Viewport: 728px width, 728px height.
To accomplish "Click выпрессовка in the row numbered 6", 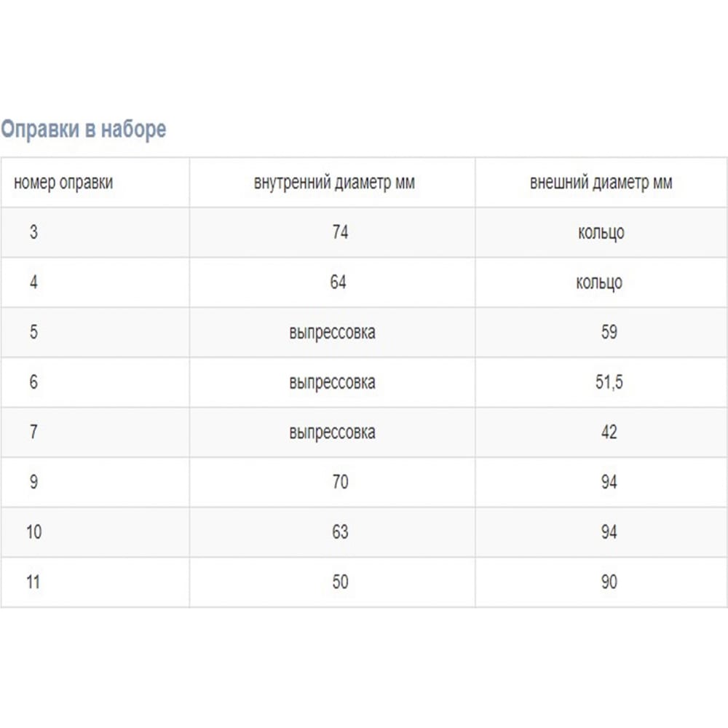I will click(332, 383).
